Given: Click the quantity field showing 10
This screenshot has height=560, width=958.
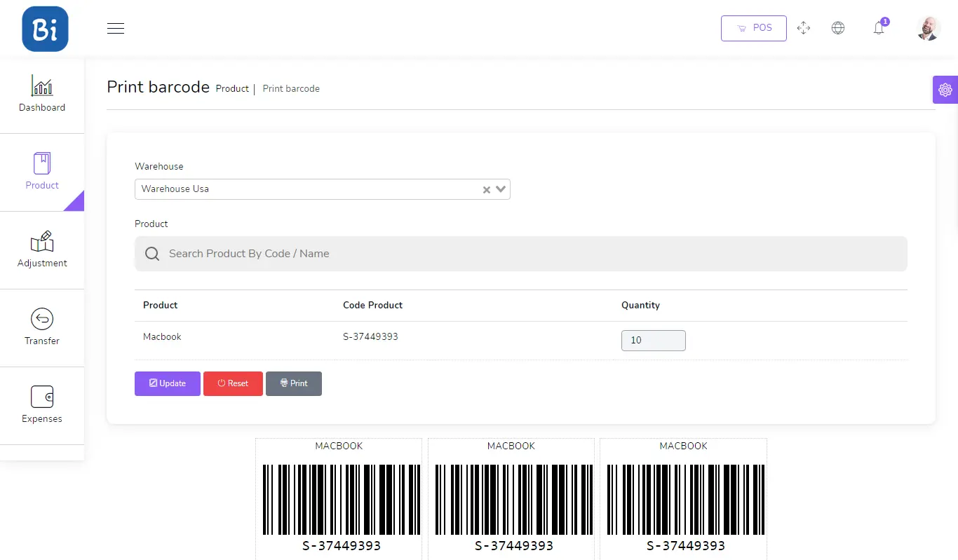Looking at the screenshot, I should [654, 341].
